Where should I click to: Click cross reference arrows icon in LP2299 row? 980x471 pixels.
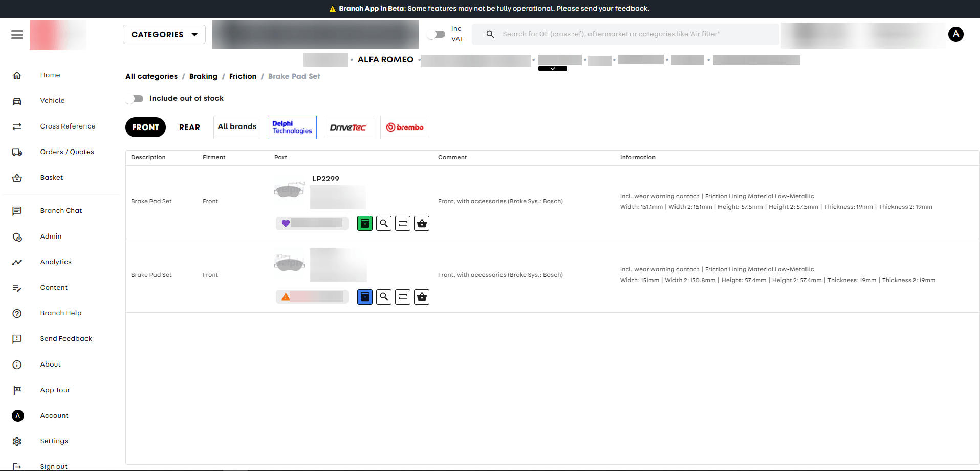coord(403,223)
